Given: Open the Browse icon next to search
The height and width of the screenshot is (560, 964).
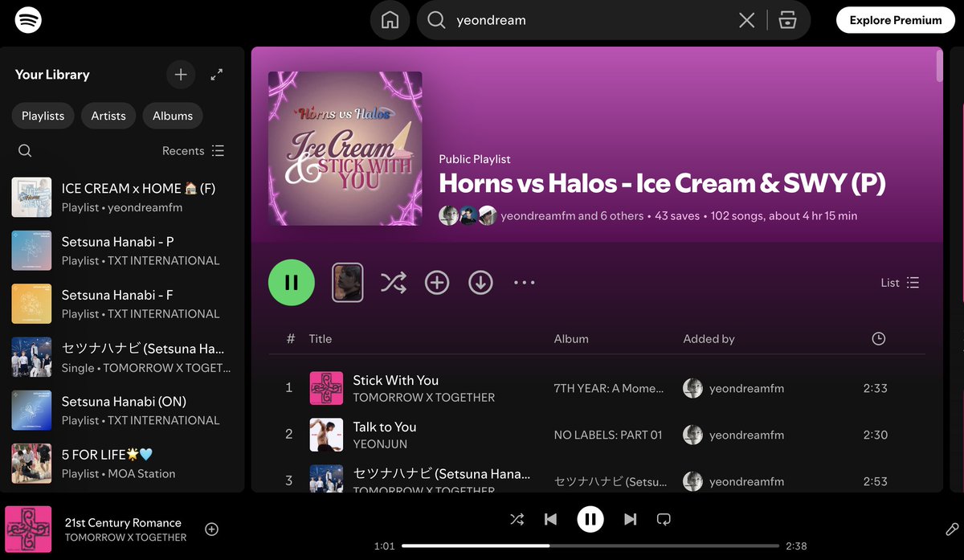Looking at the screenshot, I should (x=788, y=20).
